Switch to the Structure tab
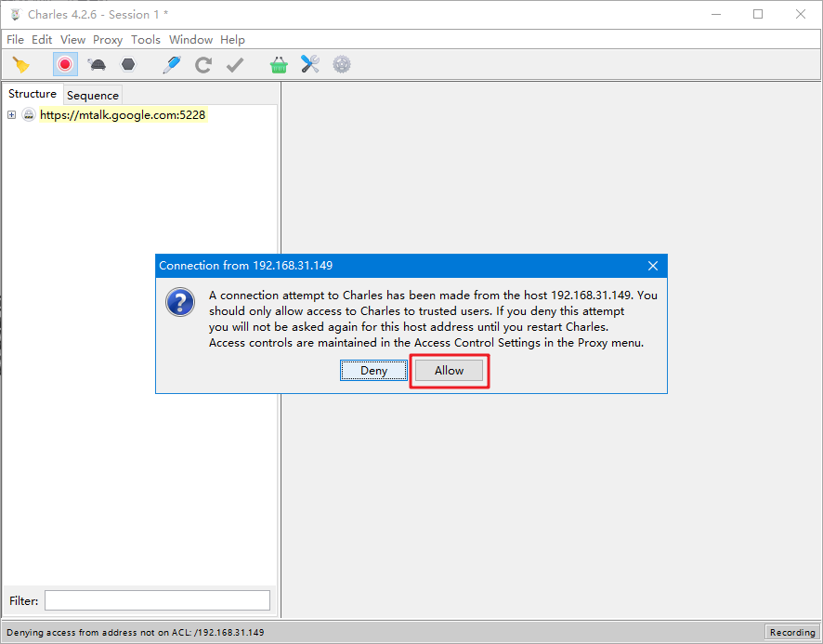This screenshot has width=823, height=644. pyautogui.click(x=33, y=94)
